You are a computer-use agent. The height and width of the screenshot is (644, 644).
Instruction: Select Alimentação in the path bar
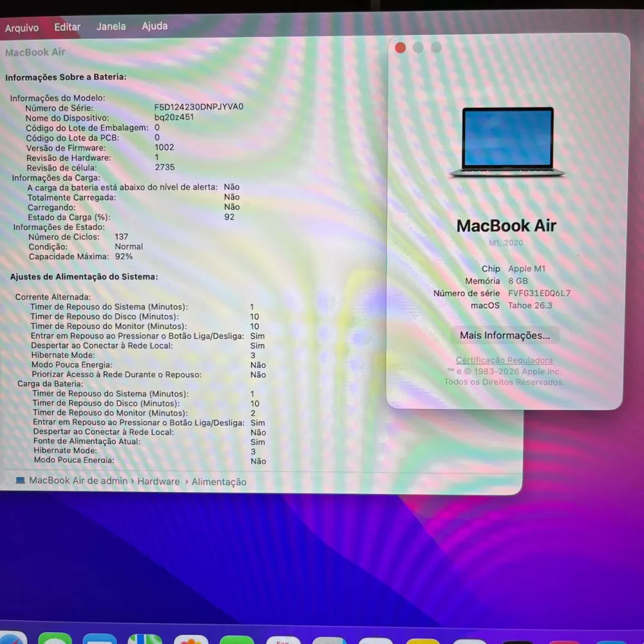[x=219, y=482]
